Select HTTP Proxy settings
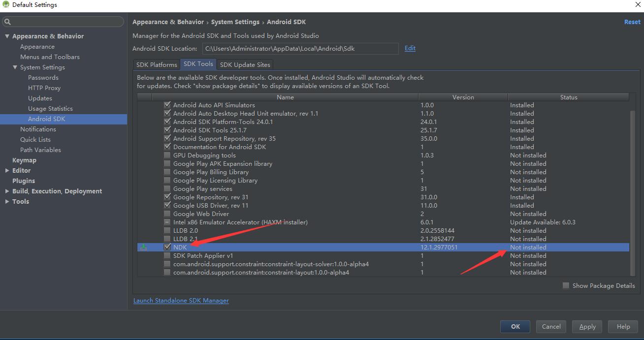This screenshot has height=340, width=644. (x=44, y=88)
